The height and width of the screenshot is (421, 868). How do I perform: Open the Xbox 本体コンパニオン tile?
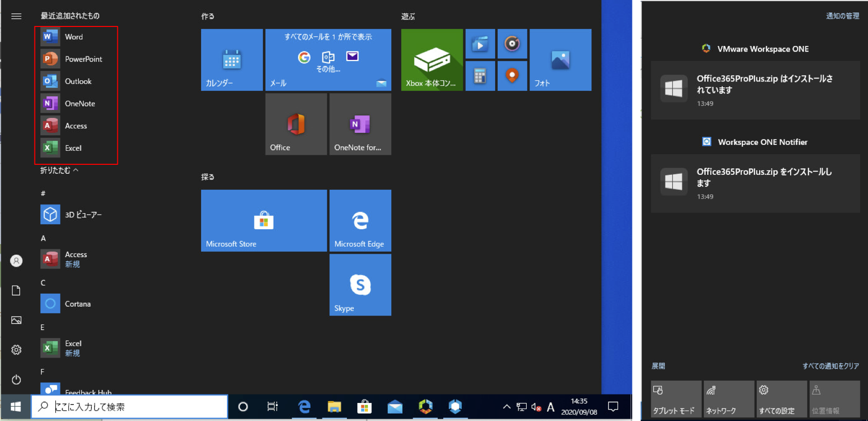click(x=432, y=60)
